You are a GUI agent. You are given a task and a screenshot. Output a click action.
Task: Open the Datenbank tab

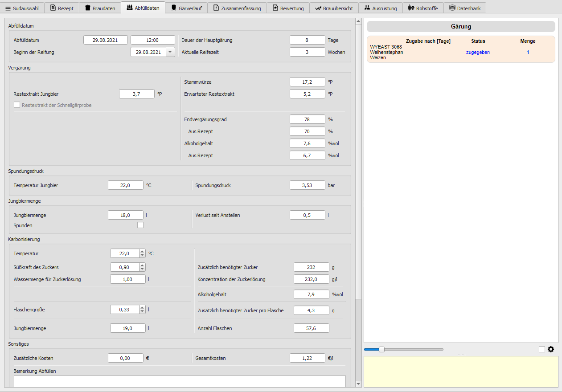(x=465, y=8)
